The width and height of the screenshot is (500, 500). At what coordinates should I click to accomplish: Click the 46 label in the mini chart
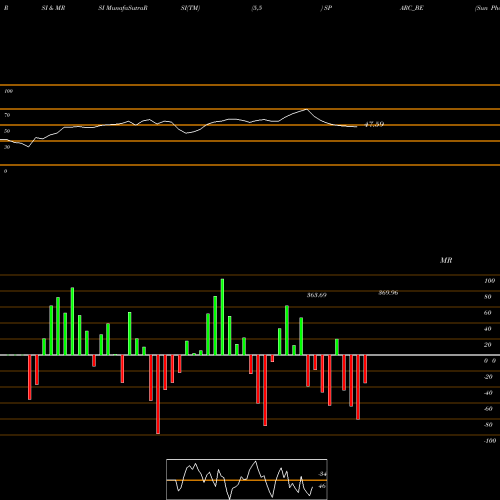click(x=322, y=486)
